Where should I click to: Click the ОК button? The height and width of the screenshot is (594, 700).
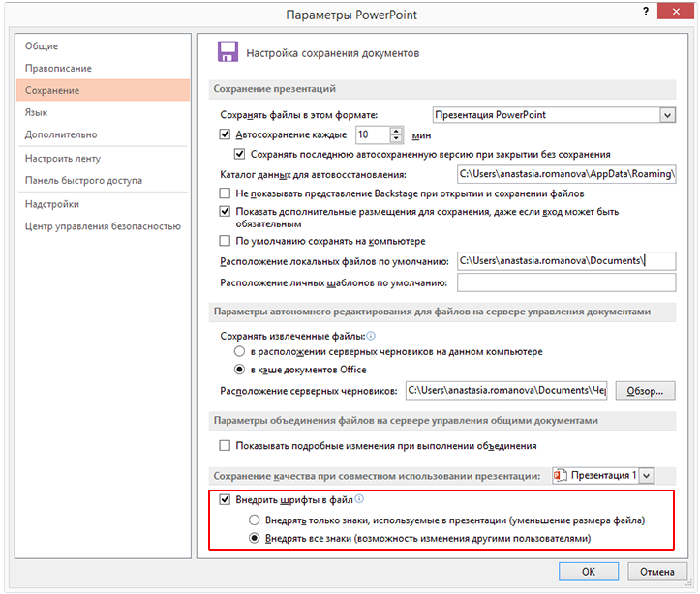(x=589, y=572)
